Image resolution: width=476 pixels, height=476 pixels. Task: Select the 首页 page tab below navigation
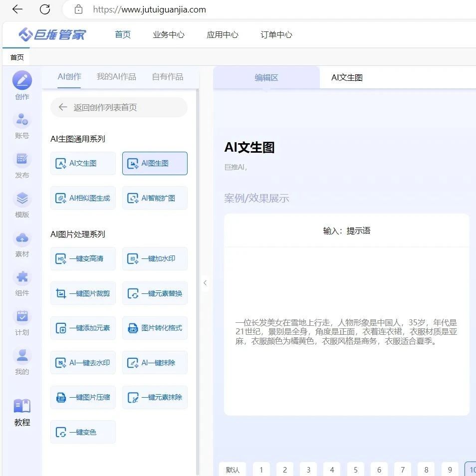(16, 57)
